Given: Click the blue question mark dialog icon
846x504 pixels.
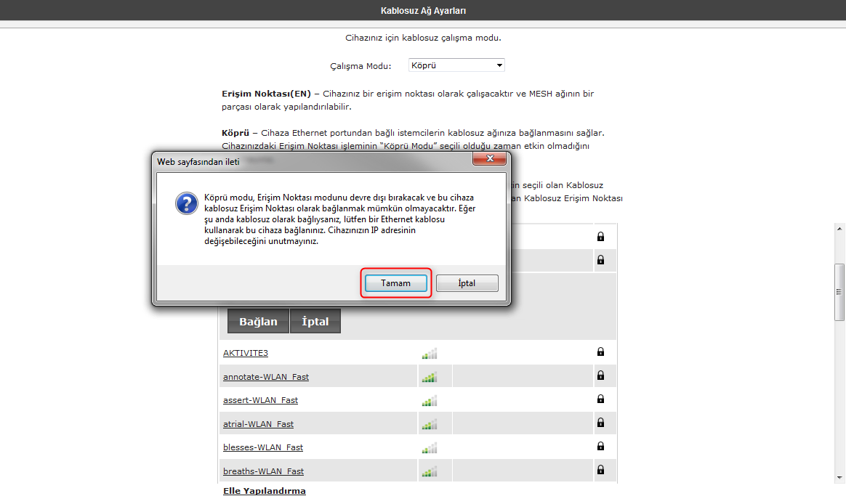Looking at the screenshot, I should point(187,203).
